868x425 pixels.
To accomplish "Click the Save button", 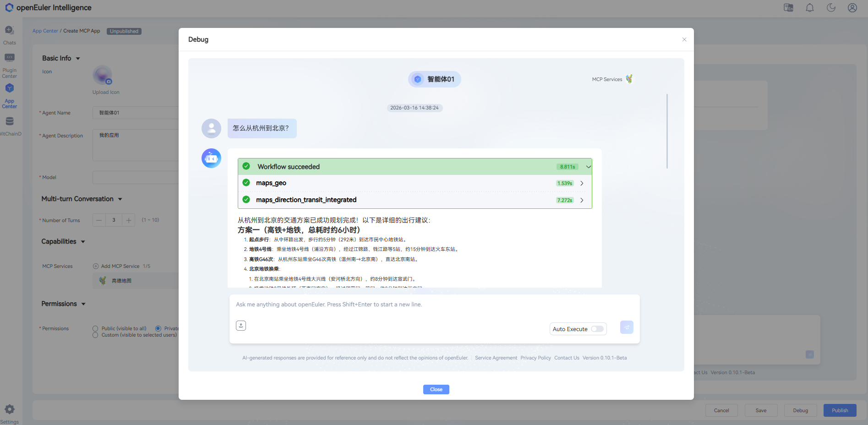I will click(x=761, y=410).
